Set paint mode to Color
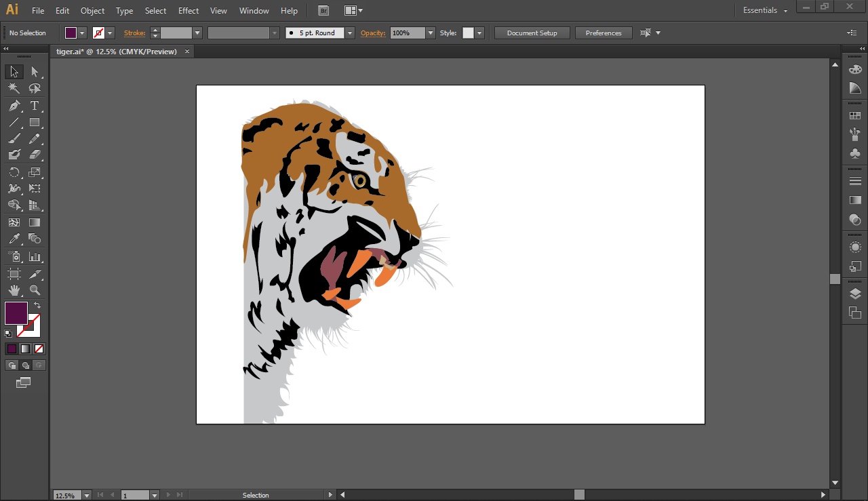This screenshot has height=501, width=868. point(12,349)
